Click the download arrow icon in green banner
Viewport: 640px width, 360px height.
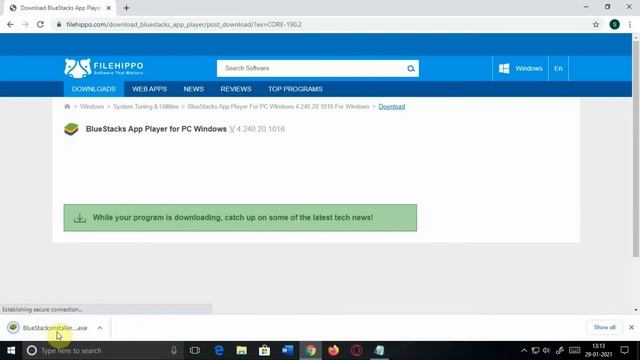pos(80,218)
